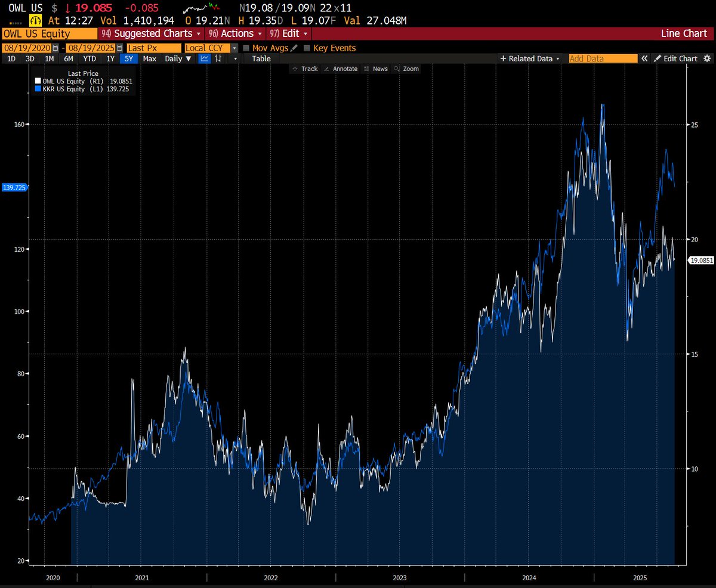Select the 3D range tab
Screen dimensions: 716x588
click(30, 58)
